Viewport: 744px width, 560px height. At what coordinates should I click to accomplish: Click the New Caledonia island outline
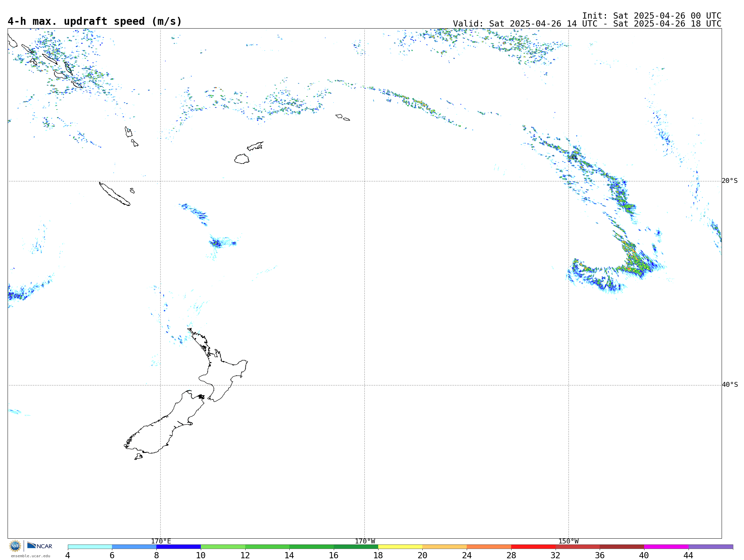coord(114,194)
